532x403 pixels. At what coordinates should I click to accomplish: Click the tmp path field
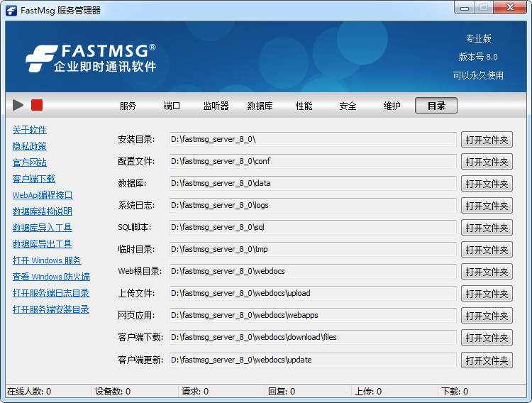click(313, 249)
